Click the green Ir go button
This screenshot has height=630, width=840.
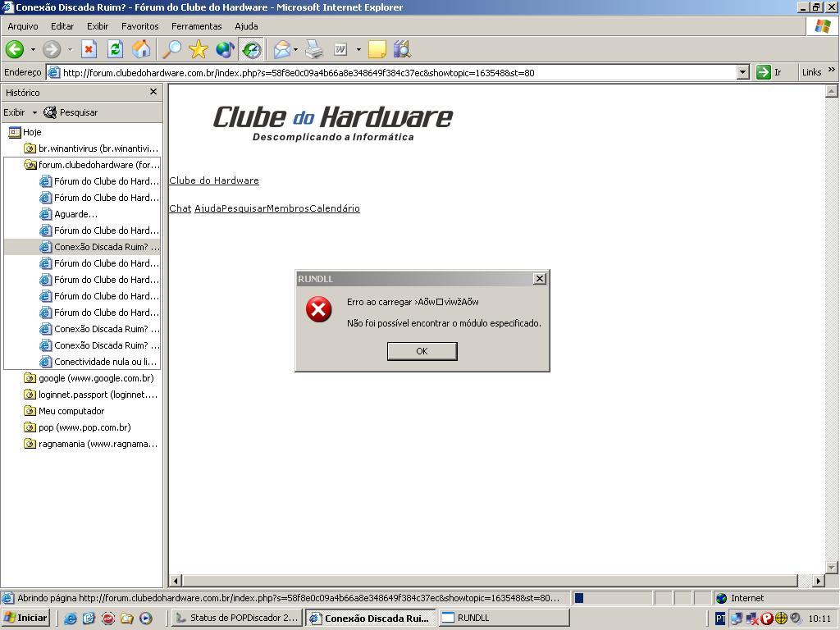point(769,72)
